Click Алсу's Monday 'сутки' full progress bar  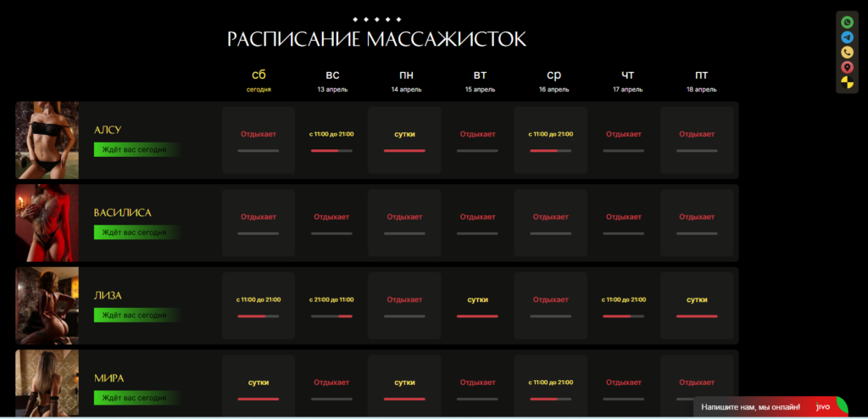click(404, 151)
